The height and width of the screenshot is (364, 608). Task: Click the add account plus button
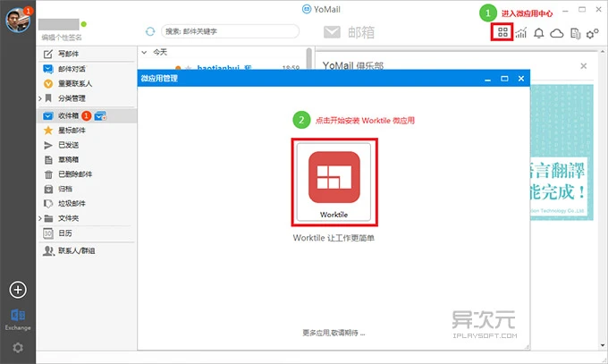click(18, 289)
